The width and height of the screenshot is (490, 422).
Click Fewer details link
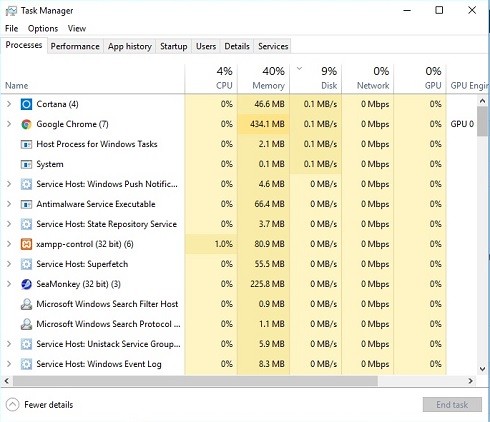[x=49, y=405]
